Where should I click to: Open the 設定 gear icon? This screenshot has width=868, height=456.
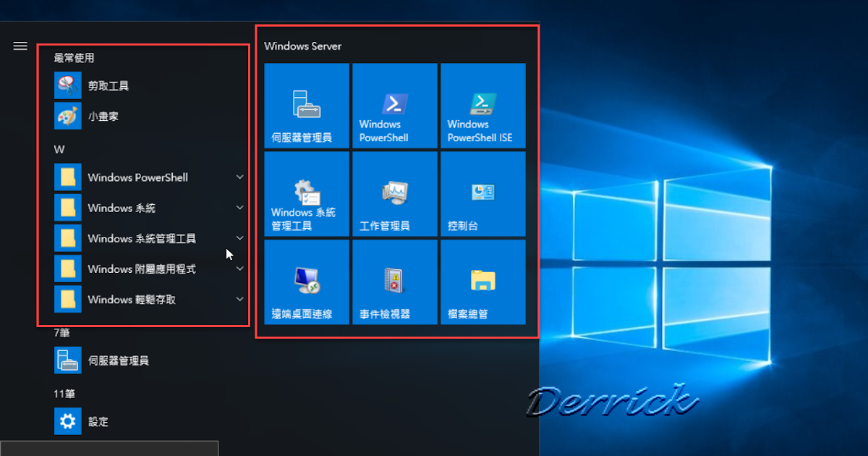point(68,421)
